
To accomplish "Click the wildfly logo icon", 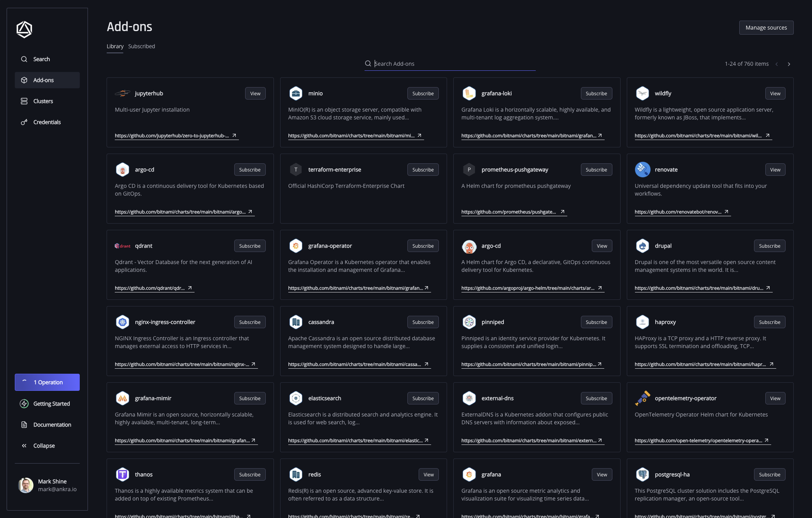I will 642,93.
